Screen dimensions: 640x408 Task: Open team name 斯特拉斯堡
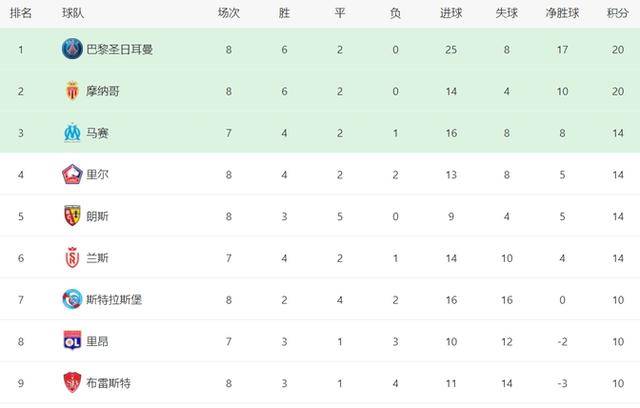(x=114, y=300)
